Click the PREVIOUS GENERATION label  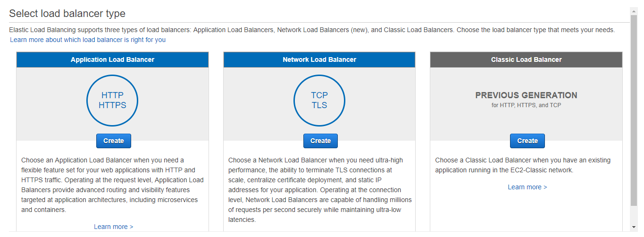527,95
